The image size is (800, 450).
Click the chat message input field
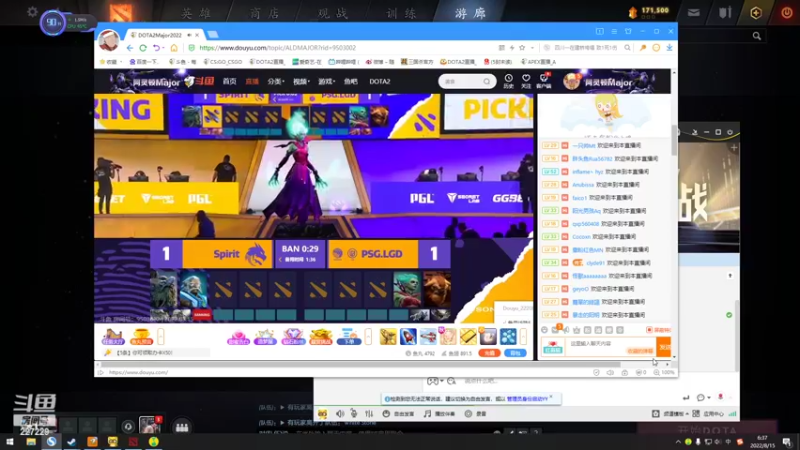(611, 347)
